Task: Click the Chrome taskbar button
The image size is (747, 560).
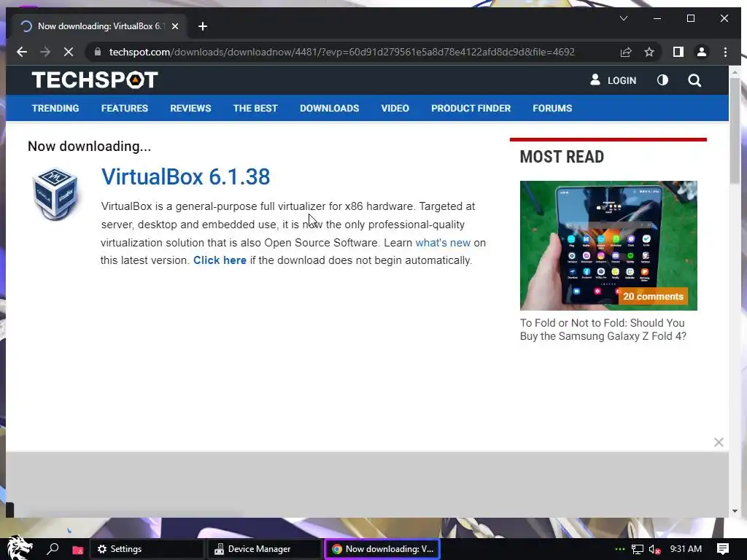Action: (x=382, y=549)
